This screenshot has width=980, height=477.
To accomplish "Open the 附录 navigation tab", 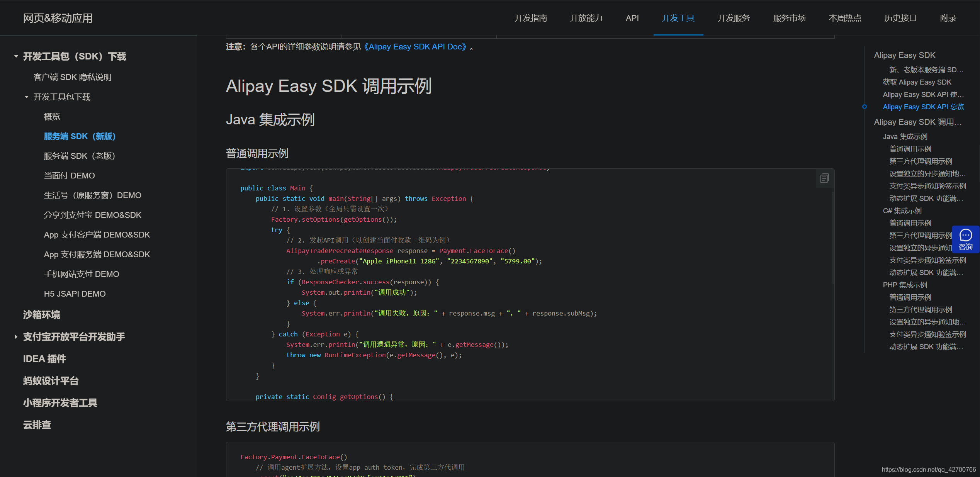I will tap(948, 18).
